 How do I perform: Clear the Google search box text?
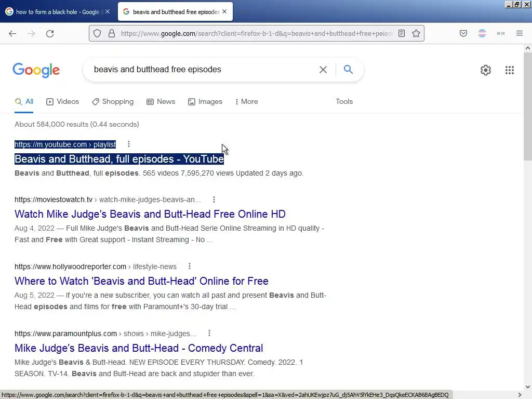323,70
